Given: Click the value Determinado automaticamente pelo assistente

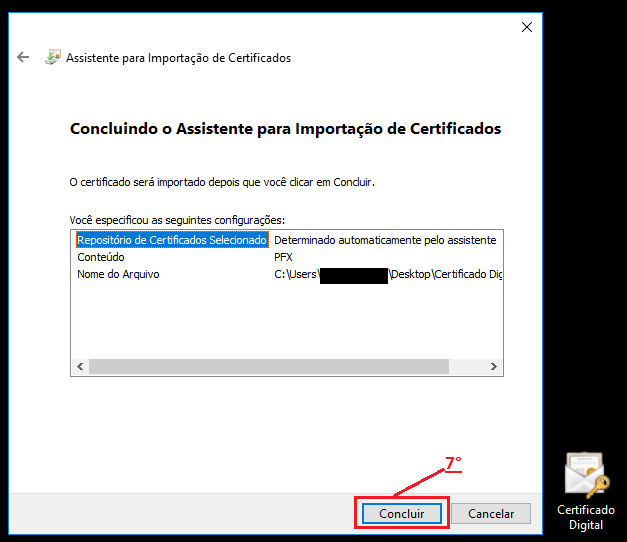Looking at the screenshot, I should tap(385, 240).
